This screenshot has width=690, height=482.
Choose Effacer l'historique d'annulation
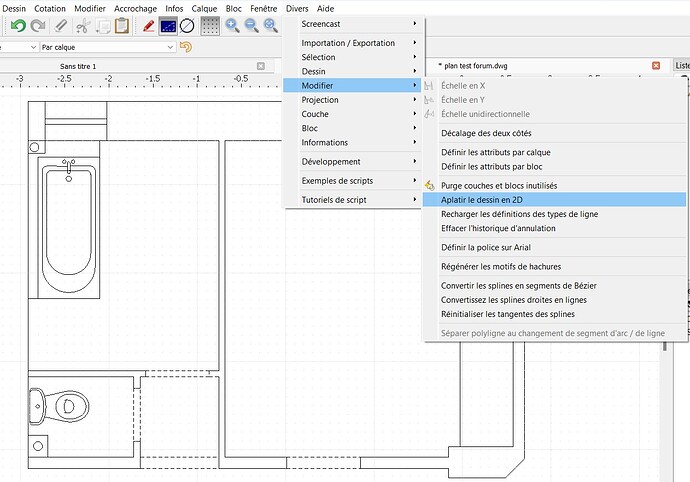point(554,228)
